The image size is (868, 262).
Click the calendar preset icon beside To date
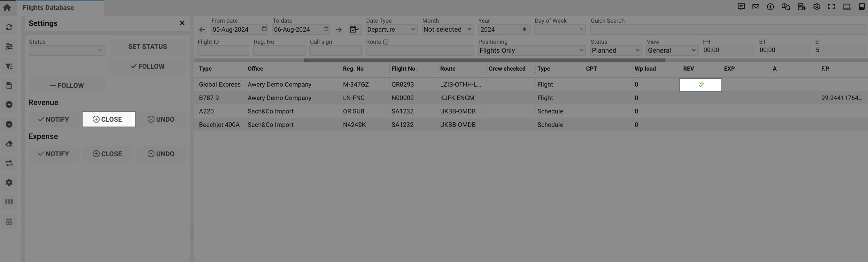[354, 30]
